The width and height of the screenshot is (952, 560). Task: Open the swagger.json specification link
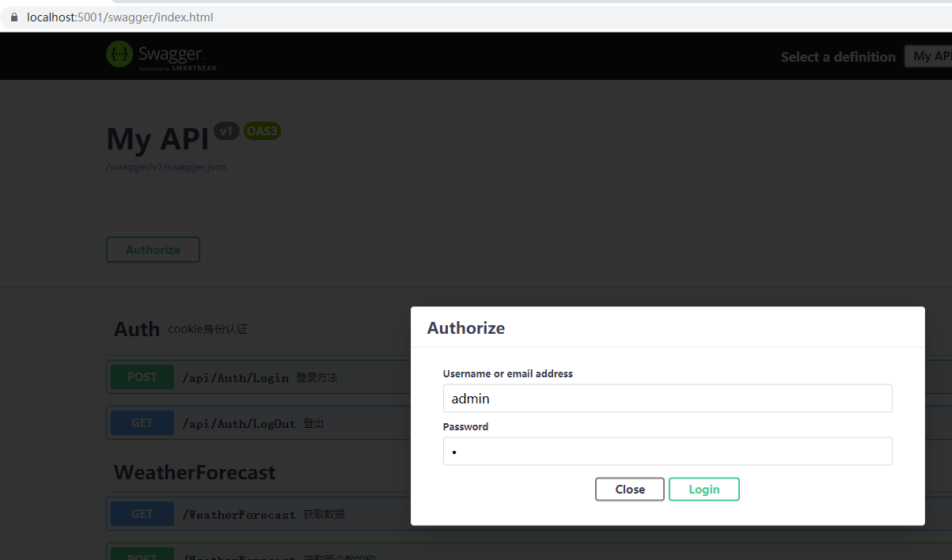(x=165, y=166)
